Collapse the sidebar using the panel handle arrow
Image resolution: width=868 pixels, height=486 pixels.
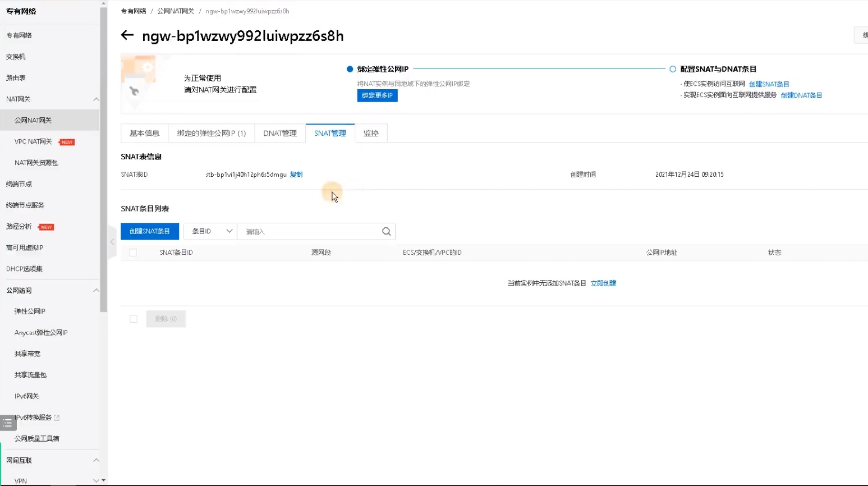(112, 241)
